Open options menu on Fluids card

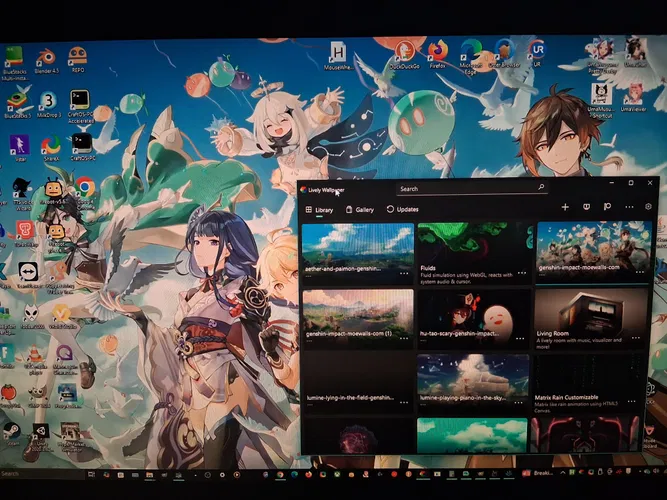point(522,273)
